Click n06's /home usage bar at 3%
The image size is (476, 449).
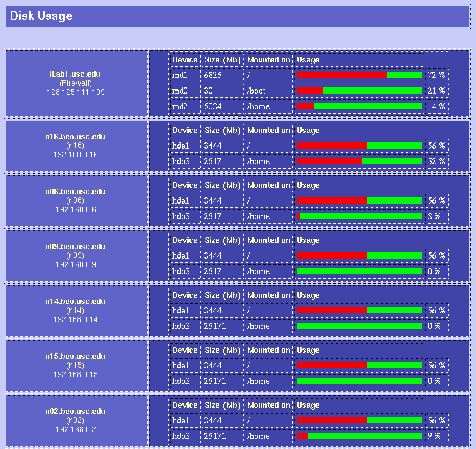click(359, 216)
